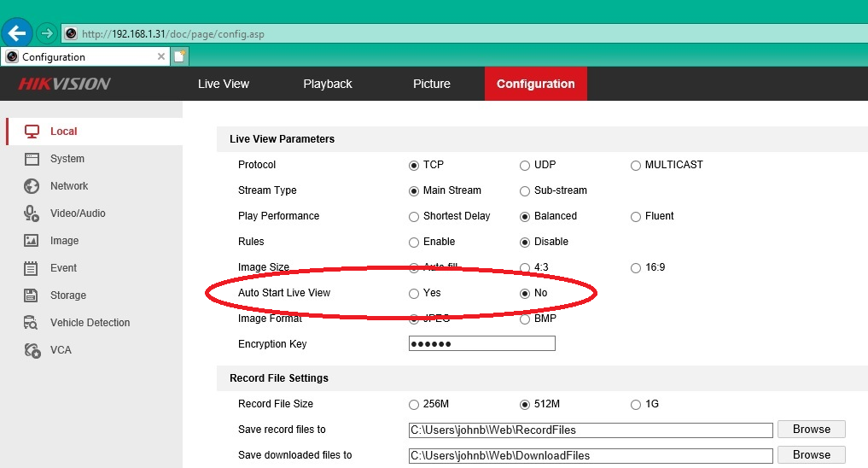The width and height of the screenshot is (868, 468).
Task: Select 1G record file size
Action: pos(636,404)
